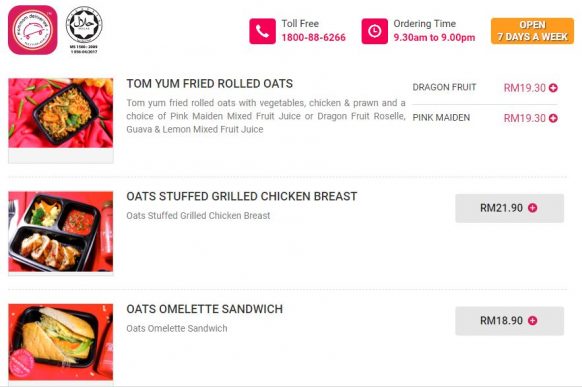Click the RM21.90 price button
This screenshot has height=387, width=582.
[510, 208]
